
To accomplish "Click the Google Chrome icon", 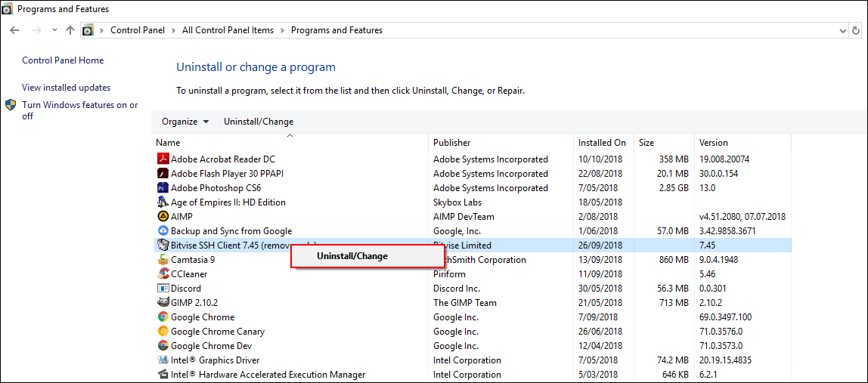I will tap(163, 317).
